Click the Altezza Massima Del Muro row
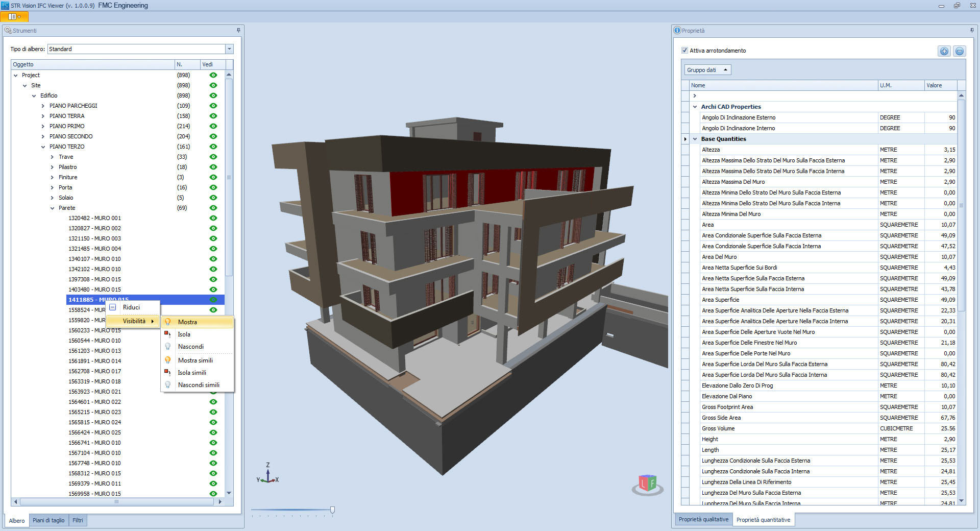This screenshot has height=531, width=980. tap(828, 182)
